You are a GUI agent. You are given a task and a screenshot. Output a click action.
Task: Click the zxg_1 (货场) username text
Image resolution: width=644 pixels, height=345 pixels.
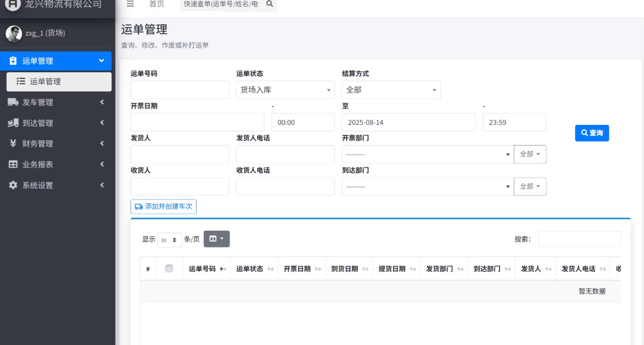click(45, 33)
